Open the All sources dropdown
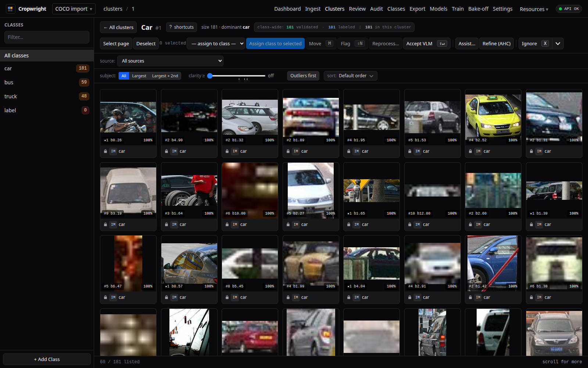This screenshot has height=368, width=588. coord(170,61)
